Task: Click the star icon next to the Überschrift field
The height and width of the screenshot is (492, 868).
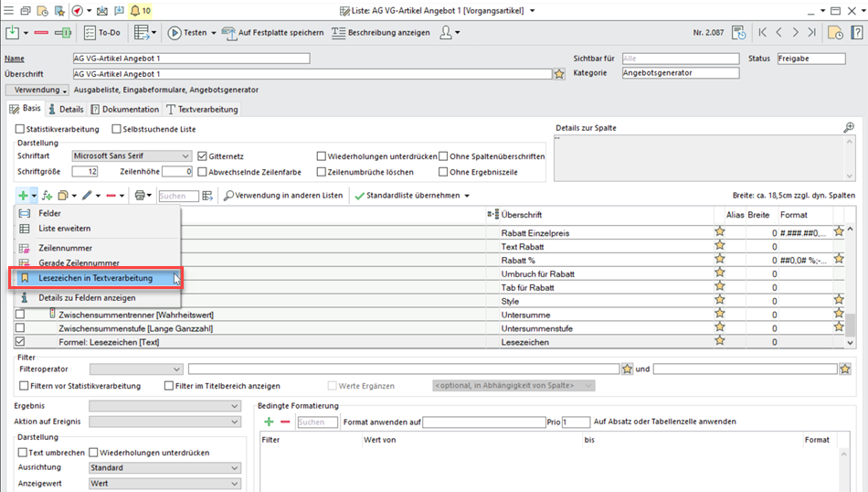Action: click(x=559, y=74)
